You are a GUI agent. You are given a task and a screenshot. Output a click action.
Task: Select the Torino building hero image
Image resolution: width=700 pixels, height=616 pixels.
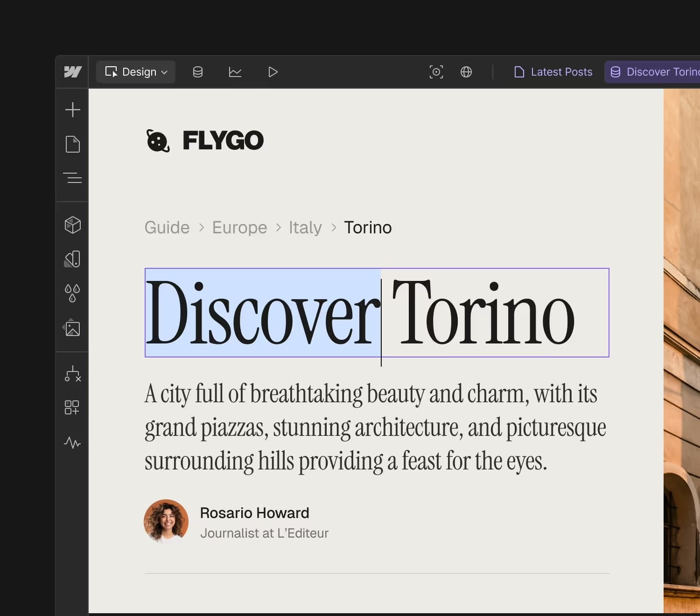coord(682,351)
